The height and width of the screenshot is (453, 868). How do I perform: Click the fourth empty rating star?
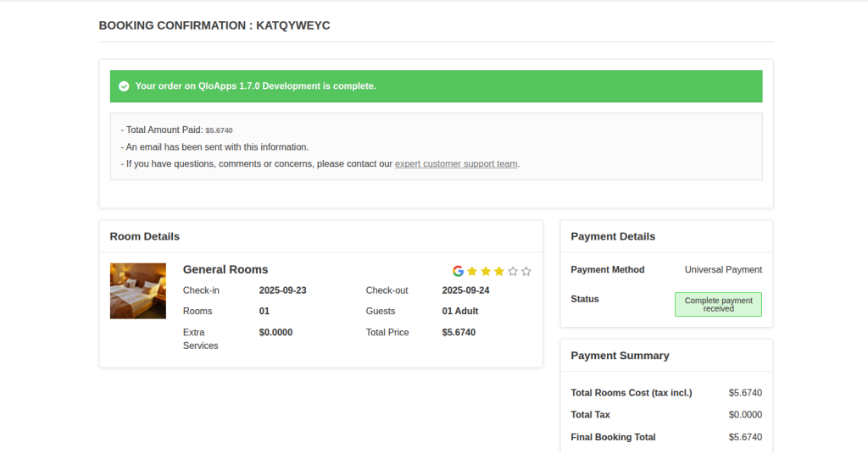click(x=513, y=271)
